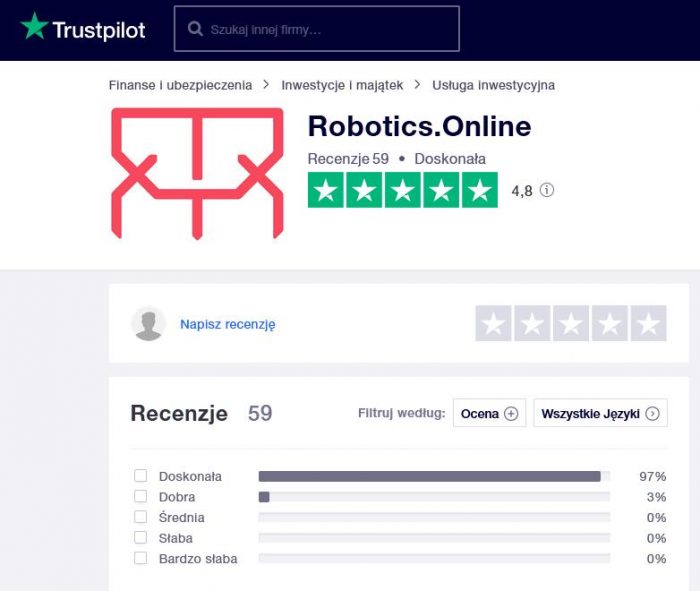
Task: Click the 'Filtruj według:' label
Action: (402, 413)
